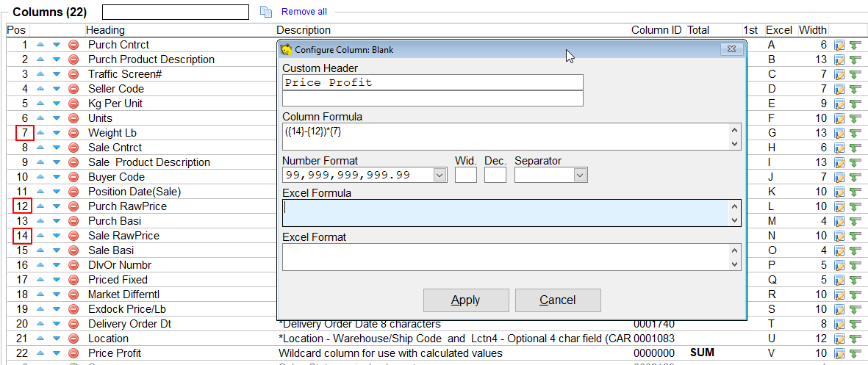Cancel the Configure Column dialog
This screenshot has height=365, width=868.
pyautogui.click(x=558, y=300)
